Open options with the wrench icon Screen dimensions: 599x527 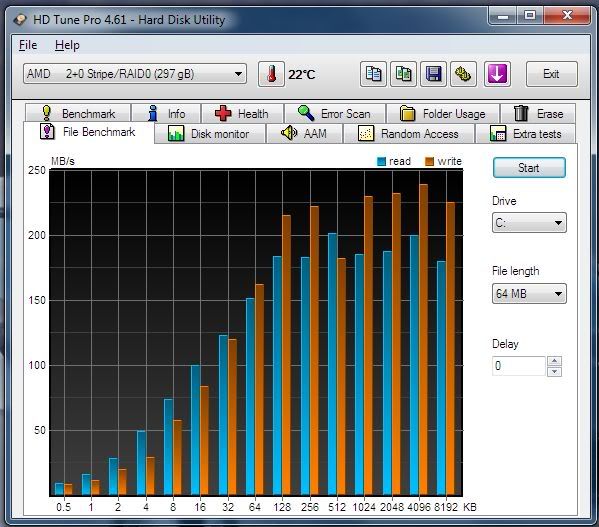pyautogui.click(x=463, y=74)
